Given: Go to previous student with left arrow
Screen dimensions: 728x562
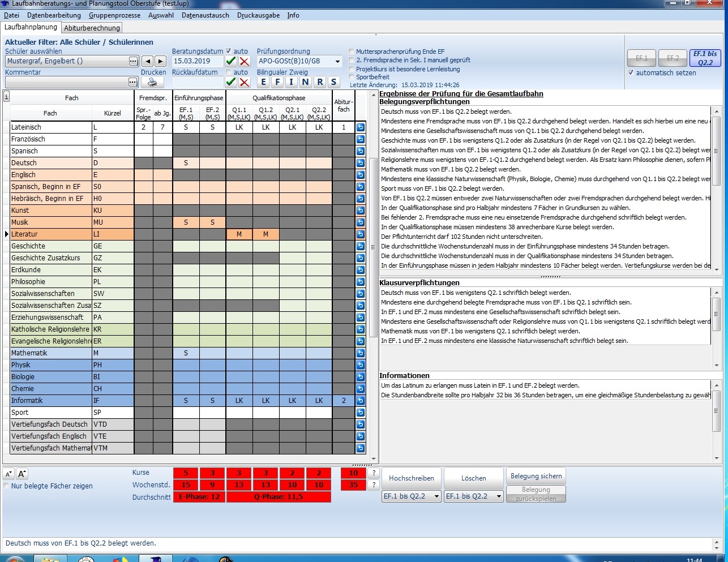Looking at the screenshot, I should point(147,61).
